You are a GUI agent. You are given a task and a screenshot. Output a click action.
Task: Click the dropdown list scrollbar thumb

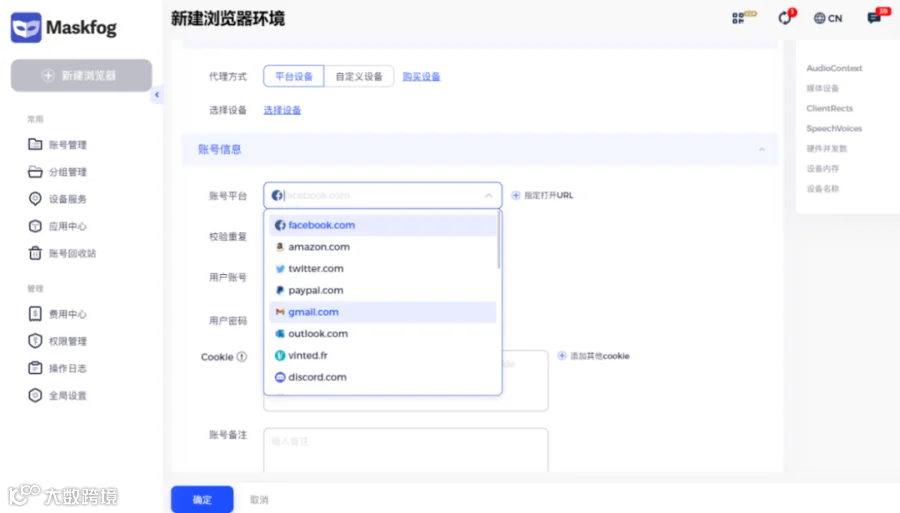click(x=499, y=240)
